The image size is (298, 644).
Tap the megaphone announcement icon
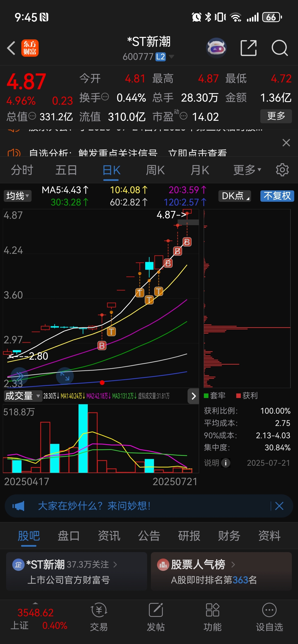(18, 506)
